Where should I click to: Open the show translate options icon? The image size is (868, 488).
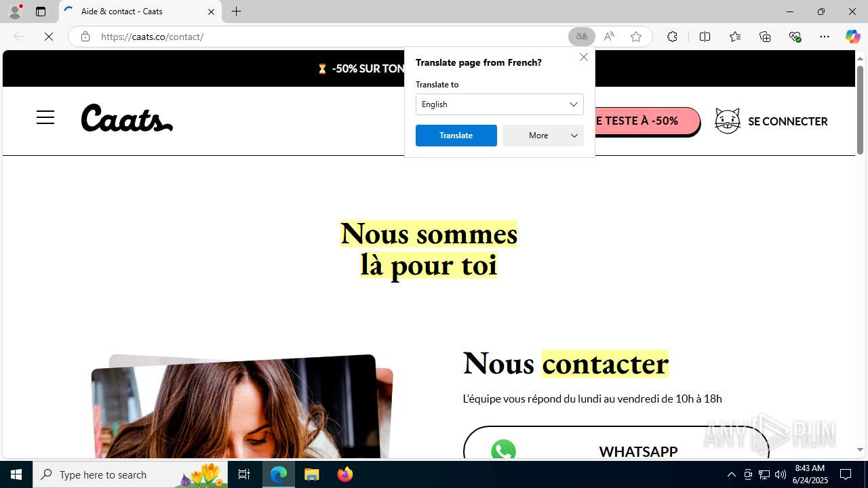581,37
